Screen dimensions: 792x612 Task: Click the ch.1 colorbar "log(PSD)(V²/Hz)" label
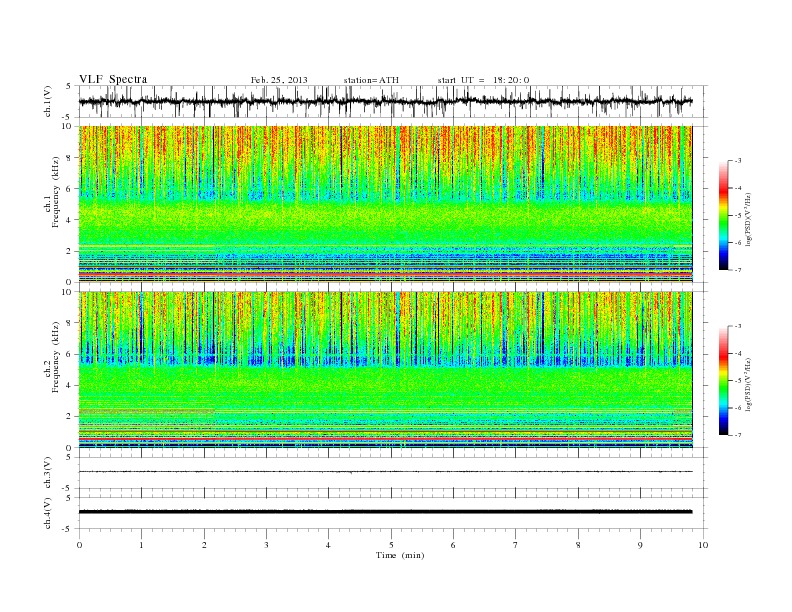(x=749, y=218)
